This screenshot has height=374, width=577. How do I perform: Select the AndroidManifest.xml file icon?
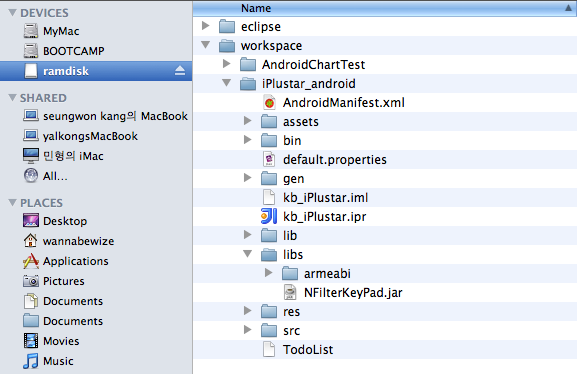click(269, 102)
